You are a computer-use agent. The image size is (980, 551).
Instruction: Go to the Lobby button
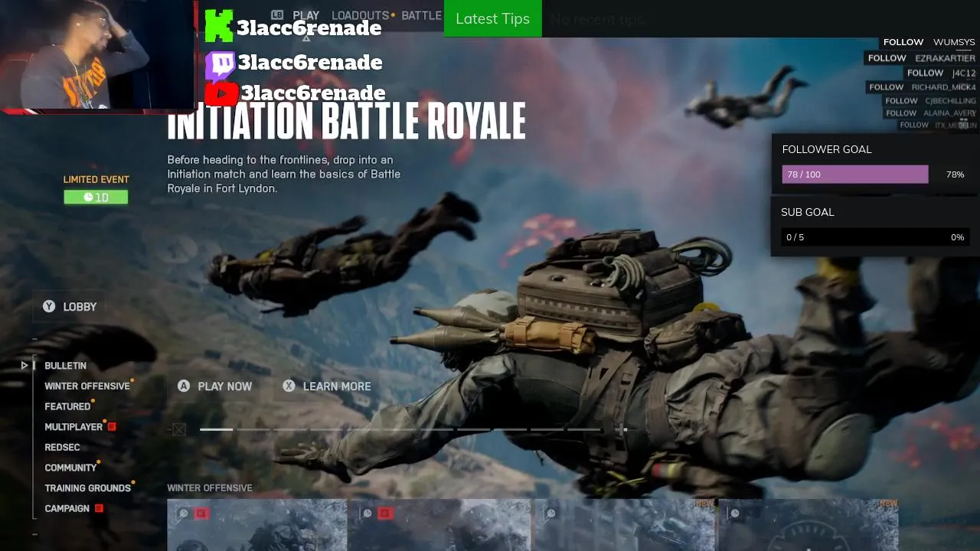tap(70, 306)
